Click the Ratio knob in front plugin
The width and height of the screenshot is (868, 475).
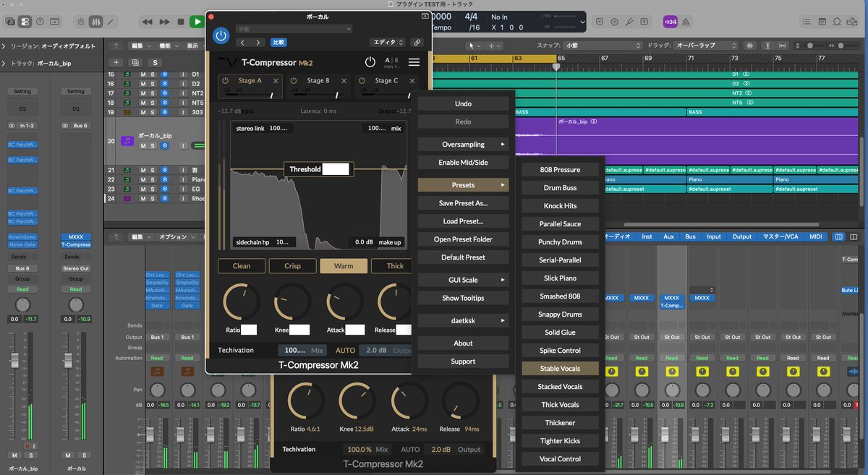pyautogui.click(x=242, y=302)
